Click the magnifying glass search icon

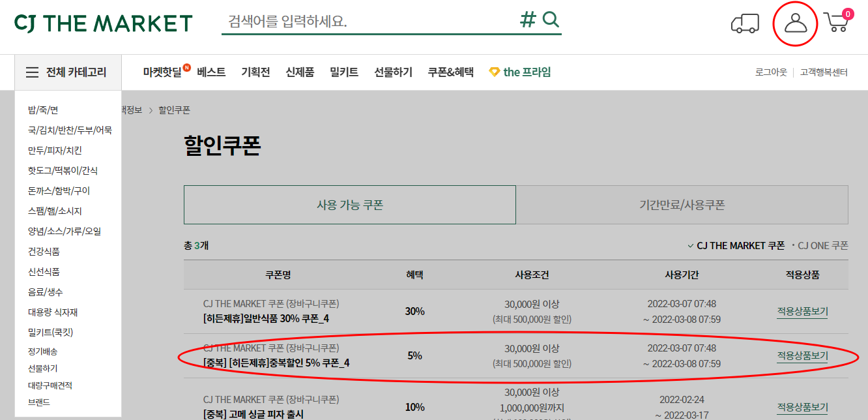pos(551,20)
